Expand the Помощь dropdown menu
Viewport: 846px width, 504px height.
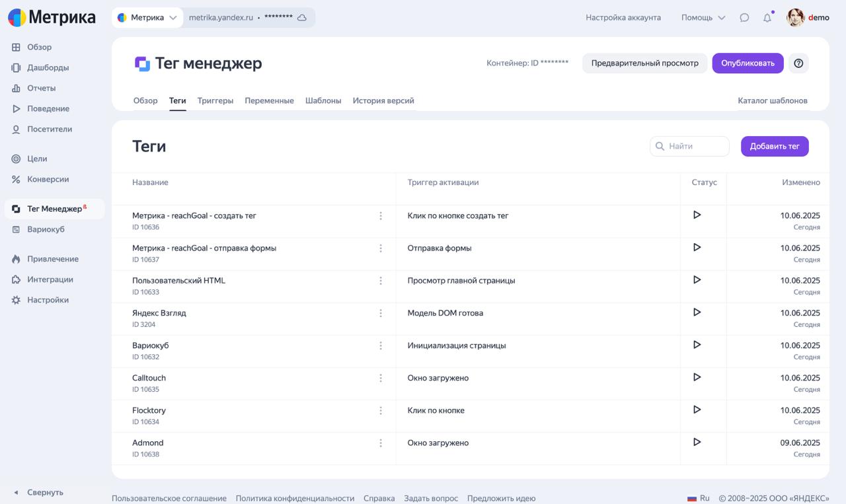(x=703, y=18)
